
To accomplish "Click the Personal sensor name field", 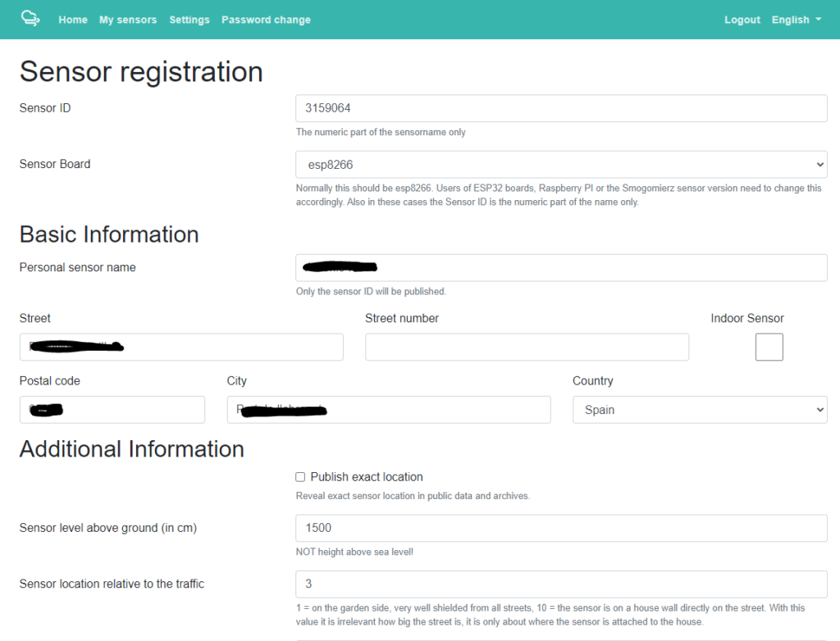I will 561,267.
